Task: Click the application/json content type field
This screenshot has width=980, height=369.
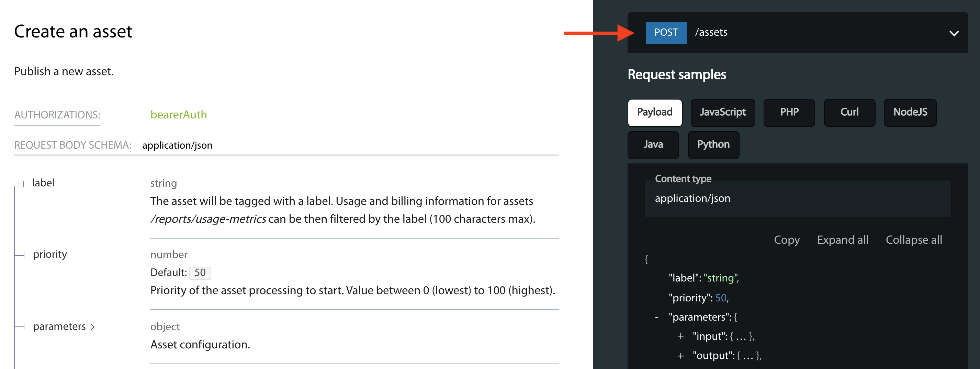Action: coord(797,198)
